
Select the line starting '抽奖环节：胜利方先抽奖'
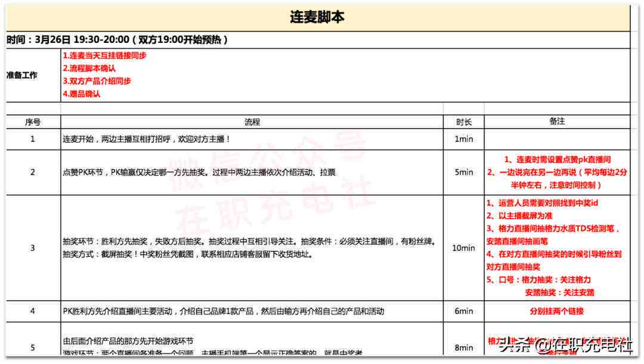click(249, 241)
